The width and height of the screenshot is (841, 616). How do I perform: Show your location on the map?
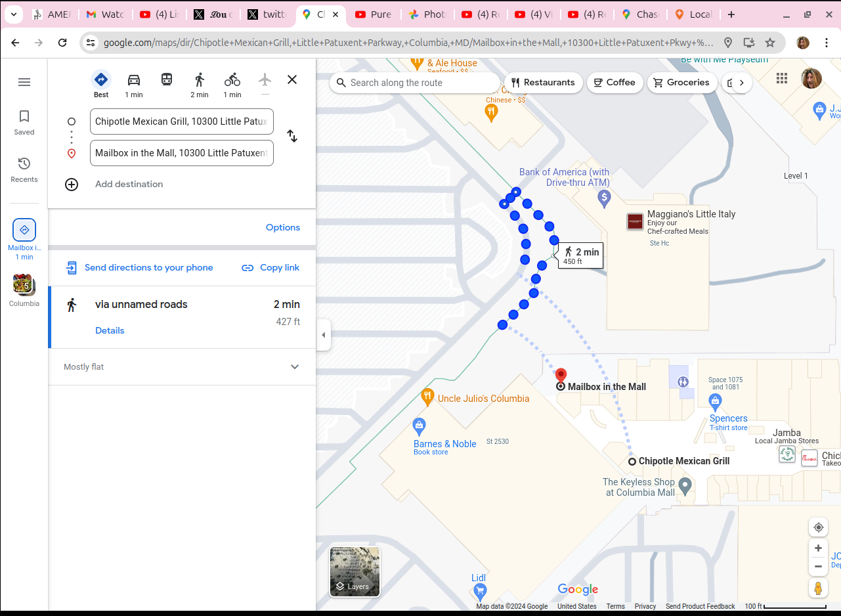point(818,527)
